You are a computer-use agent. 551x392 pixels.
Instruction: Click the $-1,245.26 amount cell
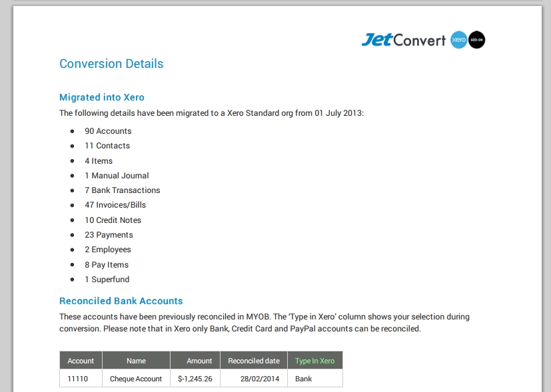pos(195,379)
